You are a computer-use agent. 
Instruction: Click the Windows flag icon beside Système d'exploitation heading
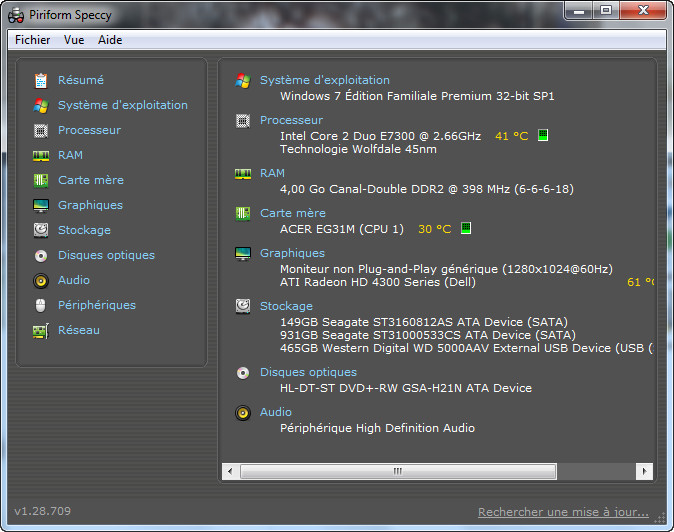(x=242, y=81)
